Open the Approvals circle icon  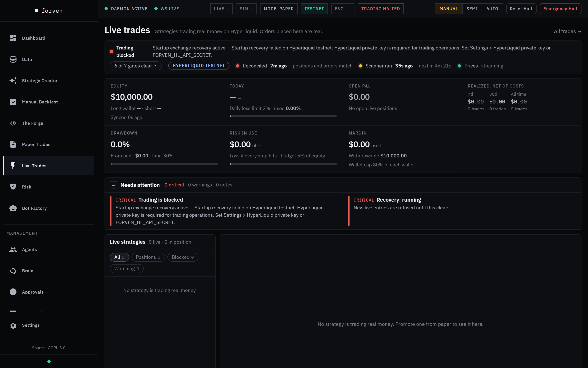point(13,292)
